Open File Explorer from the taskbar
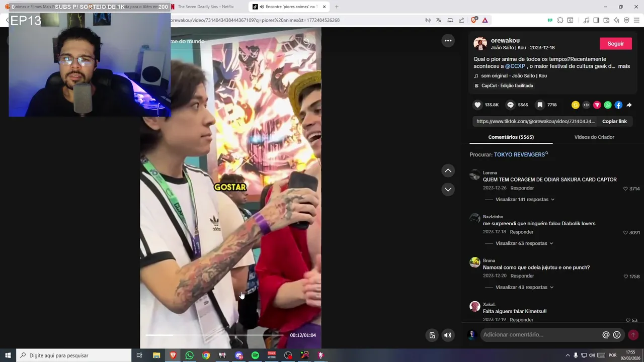This screenshot has width=644, height=362. [156, 355]
